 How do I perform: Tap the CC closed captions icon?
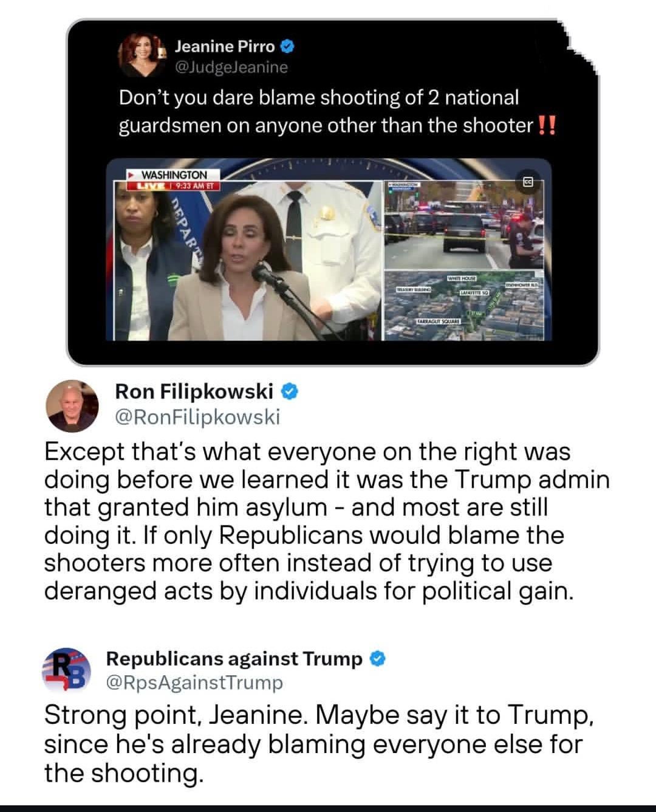pos(528,181)
